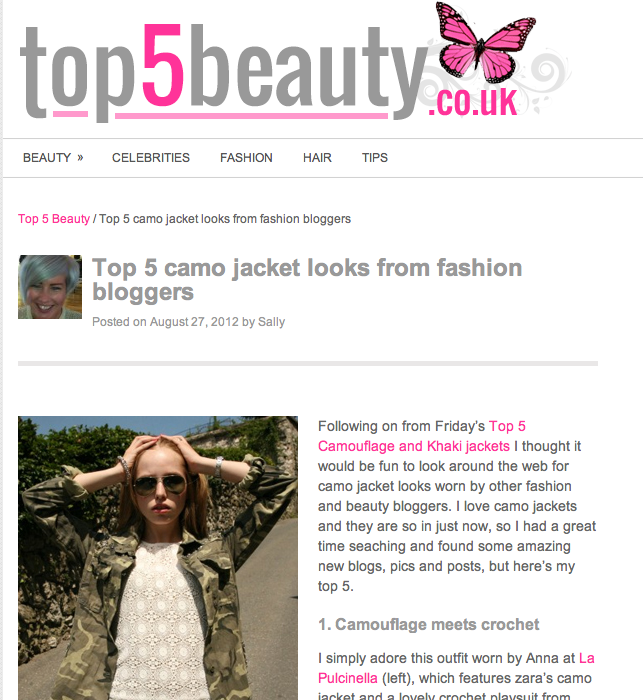Click the intro paragraph starting with Following on
The height and width of the screenshot is (700, 643).
click(457, 506)
